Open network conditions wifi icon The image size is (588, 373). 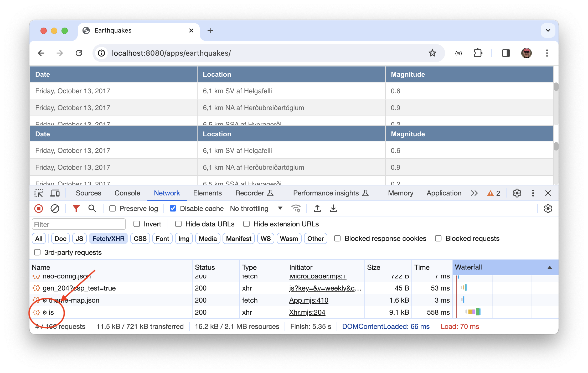coord(296,209)
